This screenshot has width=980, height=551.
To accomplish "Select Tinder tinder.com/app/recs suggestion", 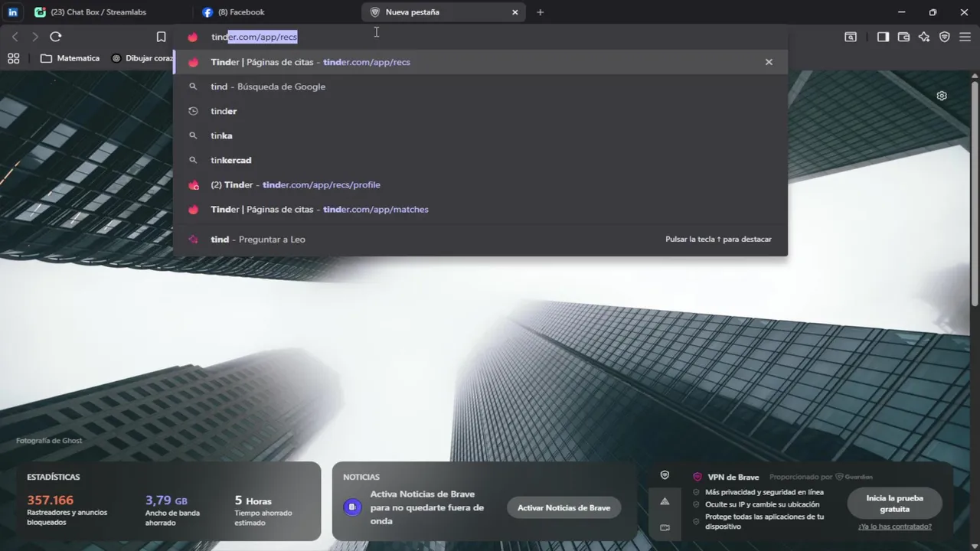I will pyautogui.click(x=481, y=62).
